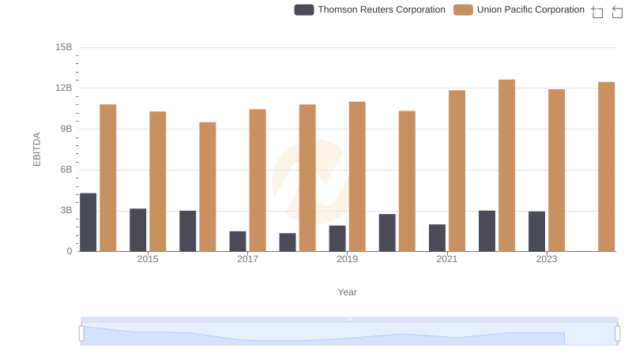Click the 2023 x-axis label

coord(547,259)
